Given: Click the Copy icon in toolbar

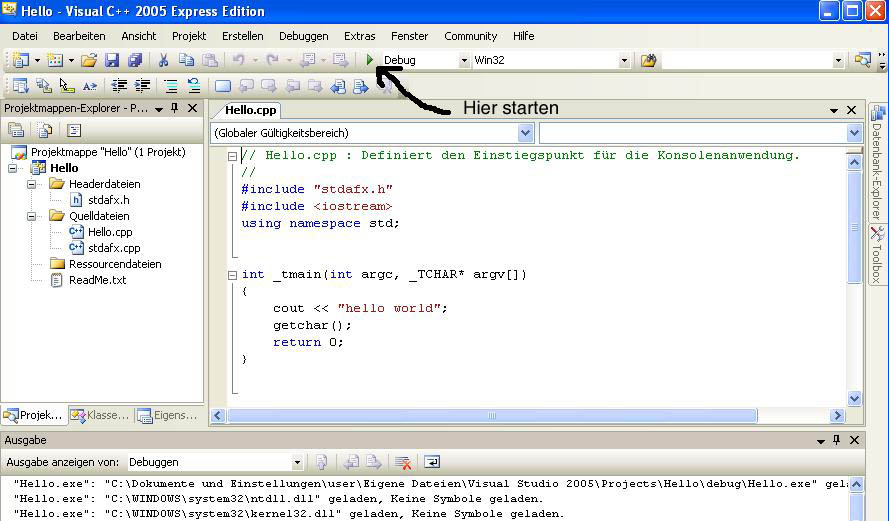Looking at the screenshot, I should (x=187, y=60).
